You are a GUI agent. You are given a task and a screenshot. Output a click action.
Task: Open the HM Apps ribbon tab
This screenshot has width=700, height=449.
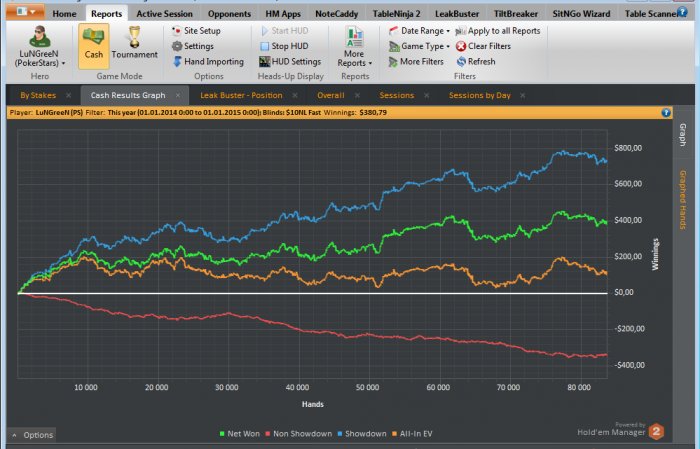283,14
